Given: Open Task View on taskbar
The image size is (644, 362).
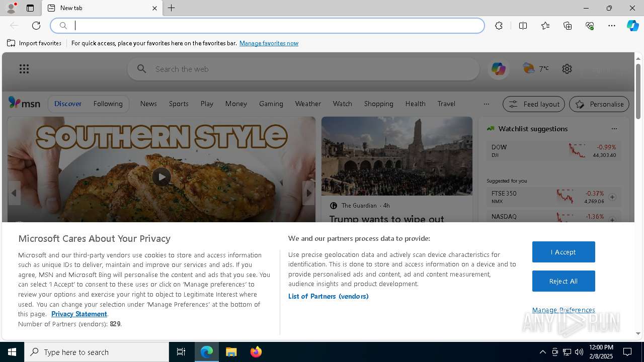Looking at the screenshot, I should [181, 352].
